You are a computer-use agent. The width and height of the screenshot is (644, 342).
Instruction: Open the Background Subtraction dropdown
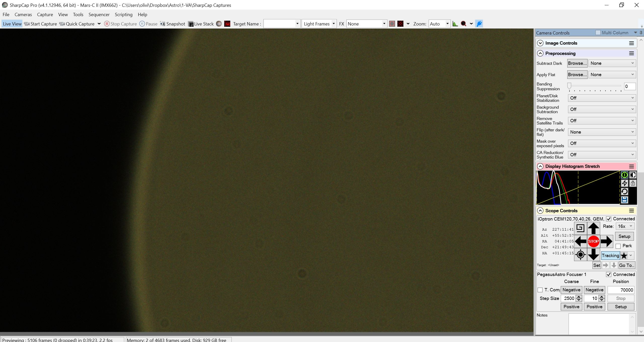602,109
